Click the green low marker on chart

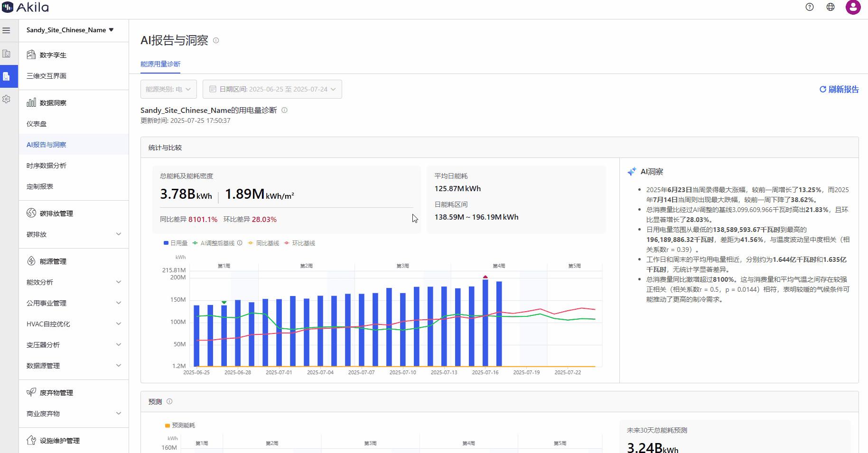point(224,302)
